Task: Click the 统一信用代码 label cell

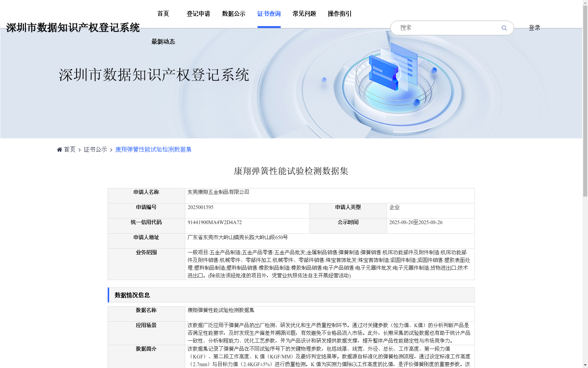Action: click(146, 226)
